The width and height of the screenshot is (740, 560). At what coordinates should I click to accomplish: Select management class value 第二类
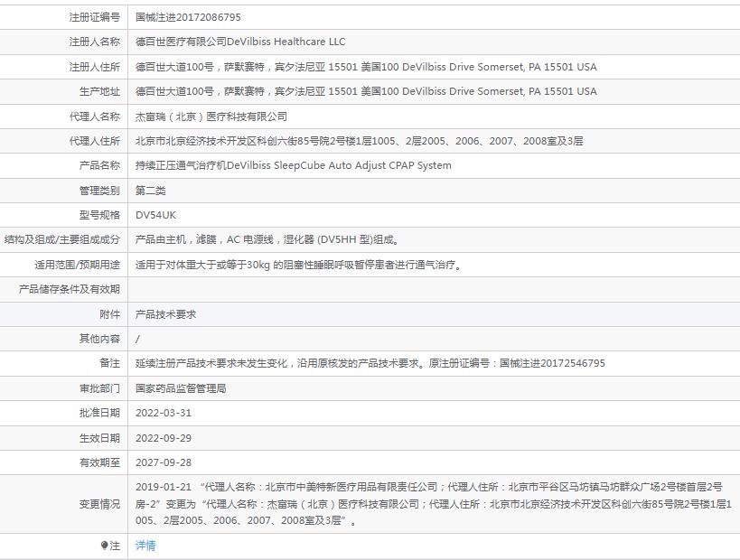151,191
